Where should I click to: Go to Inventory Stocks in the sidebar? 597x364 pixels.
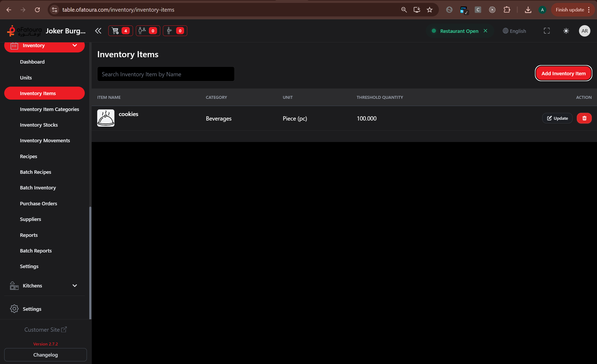click(x=39, y=125)
